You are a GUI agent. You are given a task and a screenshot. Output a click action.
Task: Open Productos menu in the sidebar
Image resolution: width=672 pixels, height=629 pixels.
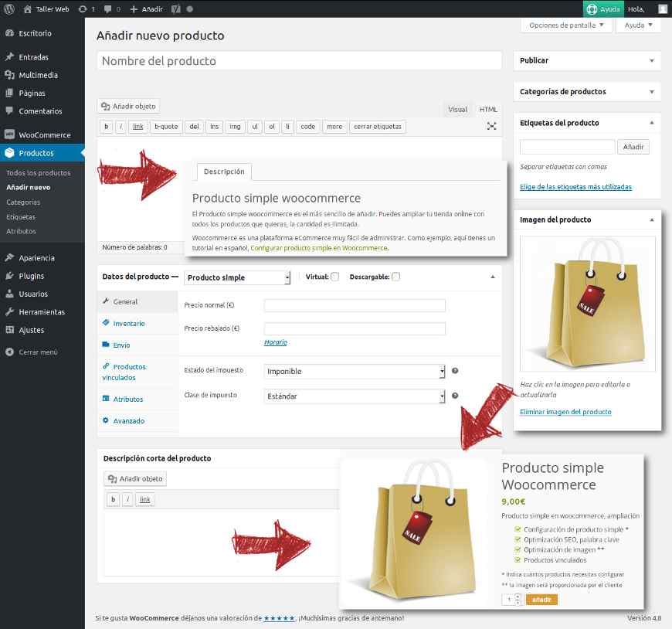tap(42, 153)
